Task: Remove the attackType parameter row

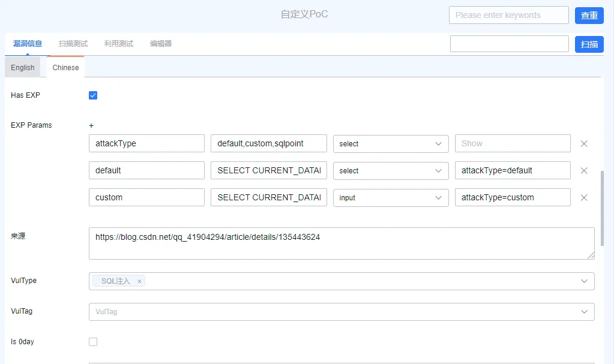Action: [x=584, y=144]
